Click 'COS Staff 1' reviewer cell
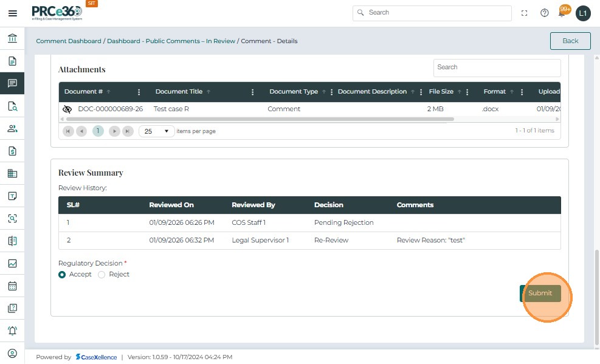The image size is (600, 364). tap(249, 222)
